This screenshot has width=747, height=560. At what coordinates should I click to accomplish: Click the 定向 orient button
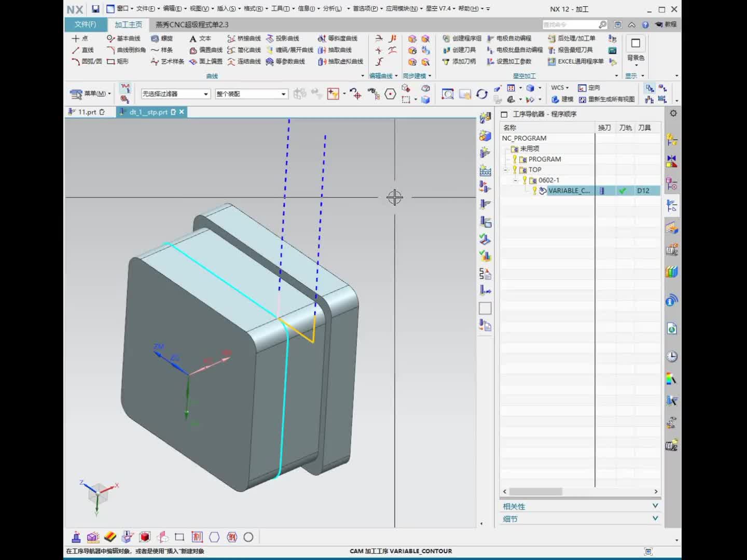[589, 88]
